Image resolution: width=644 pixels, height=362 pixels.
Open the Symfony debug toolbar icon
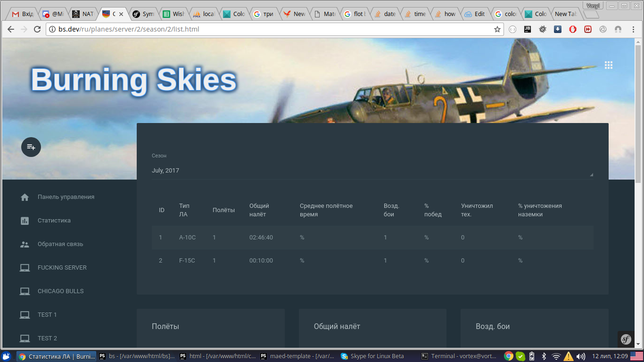626,339
